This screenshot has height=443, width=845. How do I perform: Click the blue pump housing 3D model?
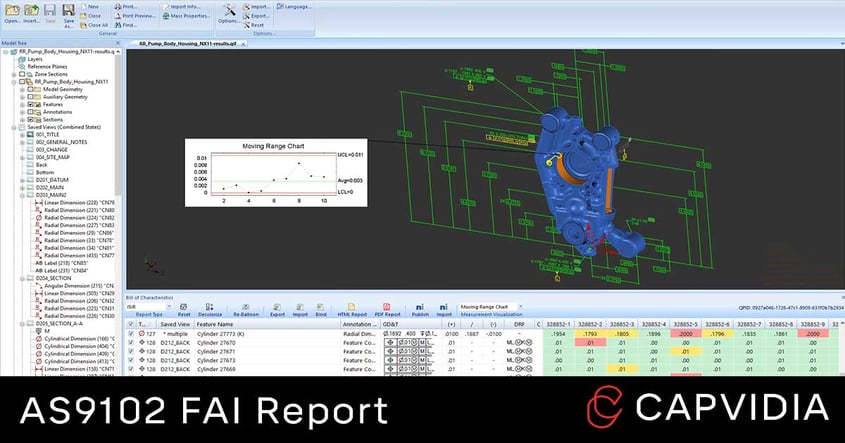585,181
